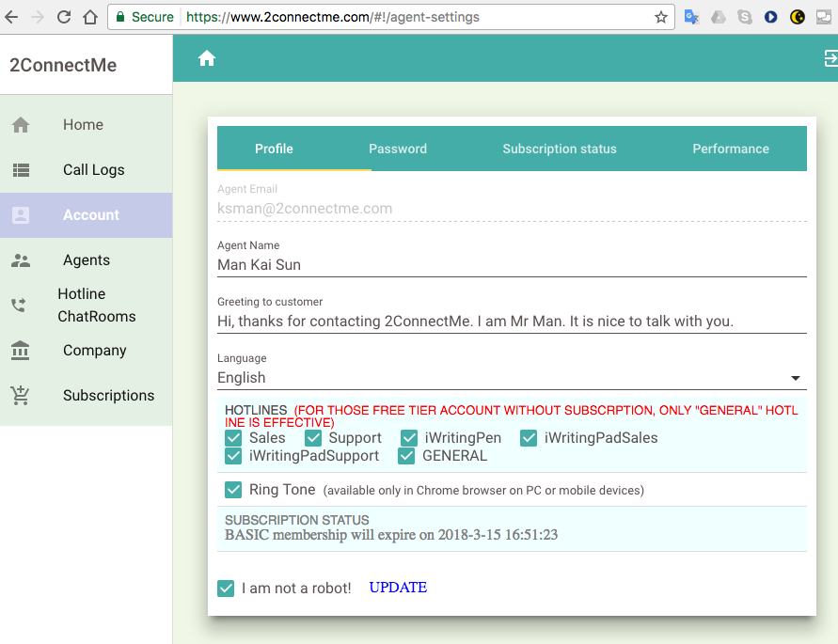Click the browser forward arrow
Screen dimensions: 838x644
point(38,17)
